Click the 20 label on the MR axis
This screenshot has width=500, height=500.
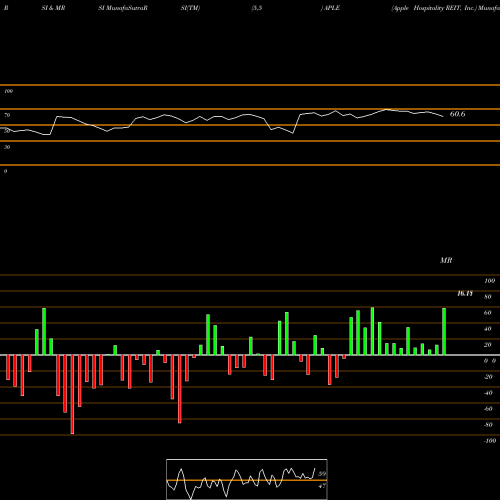[x=488, y=345]
